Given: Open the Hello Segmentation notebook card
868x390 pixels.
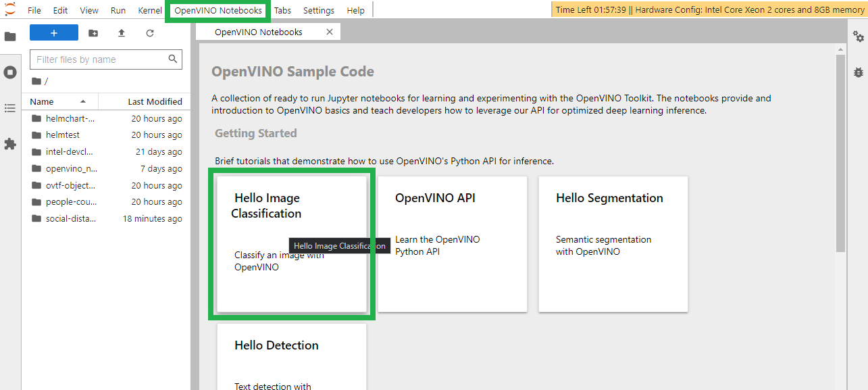Looking at the screenshot, I should [613, 244].
